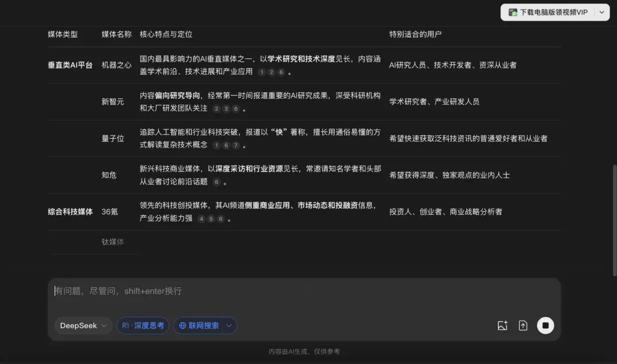Open reference 4 in the 36氪 row

[201, 218]
